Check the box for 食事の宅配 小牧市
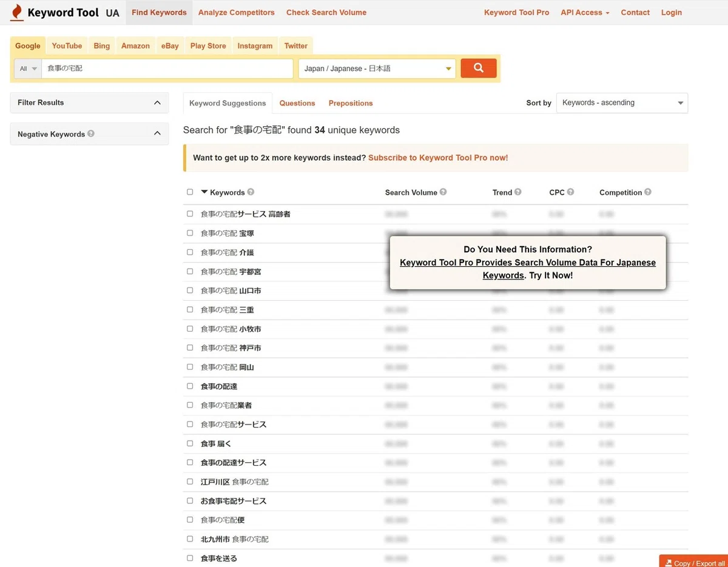 (190, 328)
